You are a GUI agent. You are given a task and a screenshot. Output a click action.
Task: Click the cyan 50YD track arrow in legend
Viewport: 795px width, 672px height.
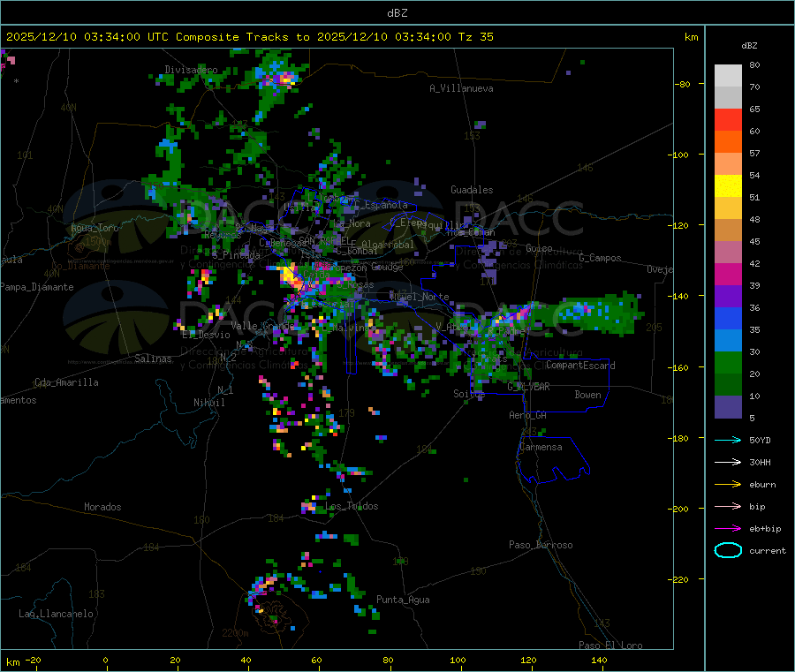(728, 440)
